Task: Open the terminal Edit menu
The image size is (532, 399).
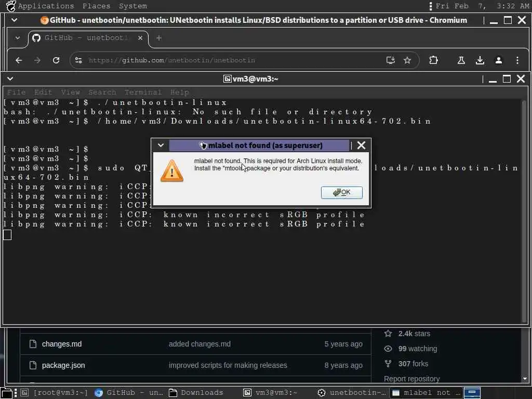Action: (43, 92)
